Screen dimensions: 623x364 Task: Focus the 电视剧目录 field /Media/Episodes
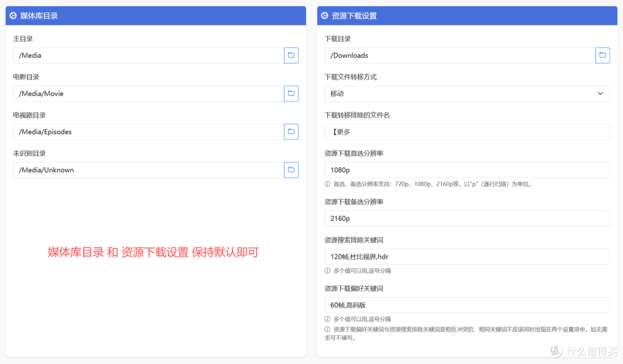149,132
